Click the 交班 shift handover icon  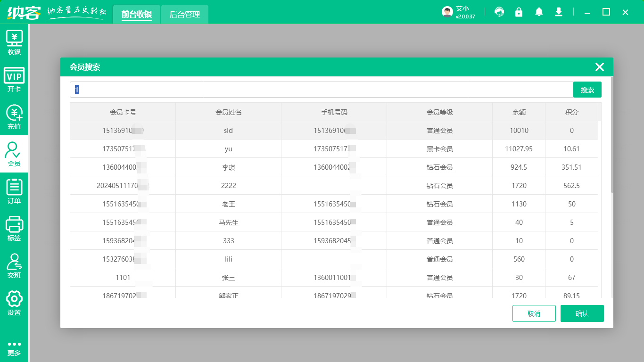tap(14, 266)
